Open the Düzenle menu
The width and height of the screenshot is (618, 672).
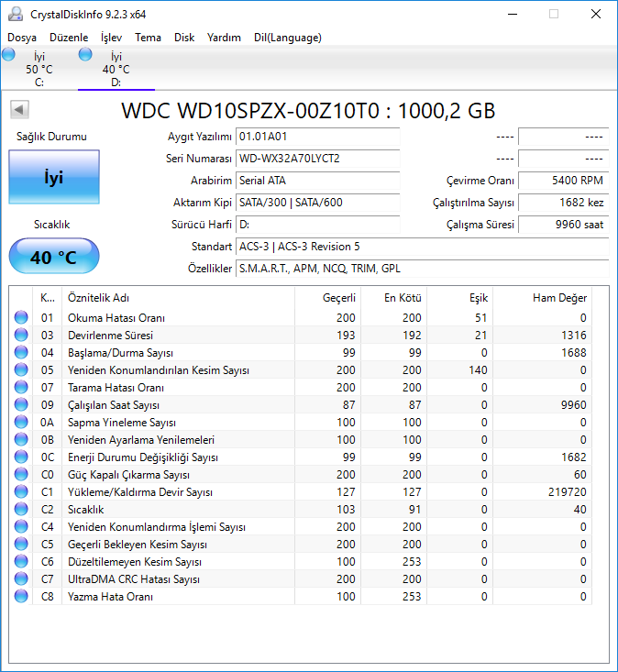(69, 38)
